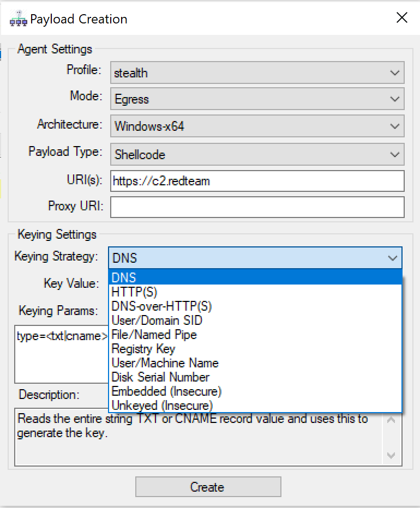Screen dimensions: 420x508
Task: Choose HTTP(S) keying strategy option
Action: point(255,292)
